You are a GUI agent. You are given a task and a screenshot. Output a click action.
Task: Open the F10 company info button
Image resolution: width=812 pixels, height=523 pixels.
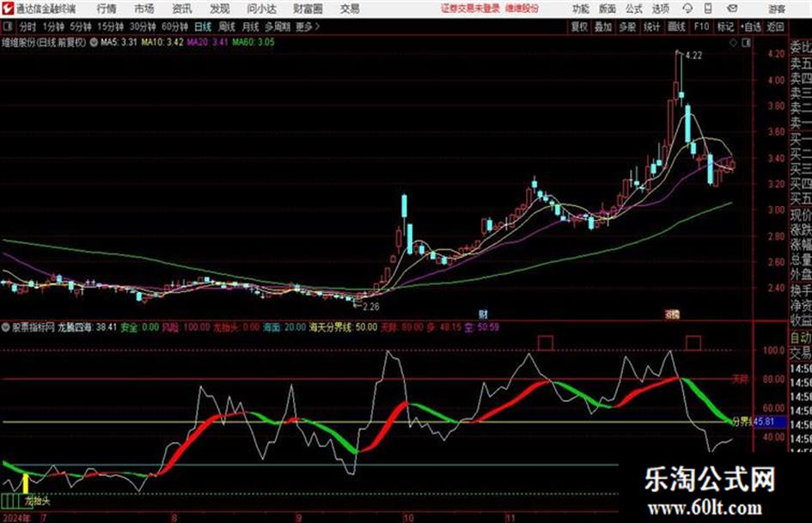pos(701,27)
